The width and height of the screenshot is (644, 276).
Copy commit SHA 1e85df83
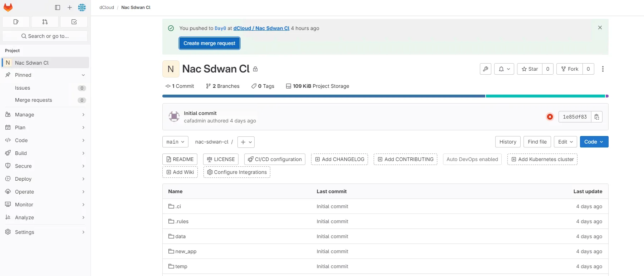click(x=596, y=117)
